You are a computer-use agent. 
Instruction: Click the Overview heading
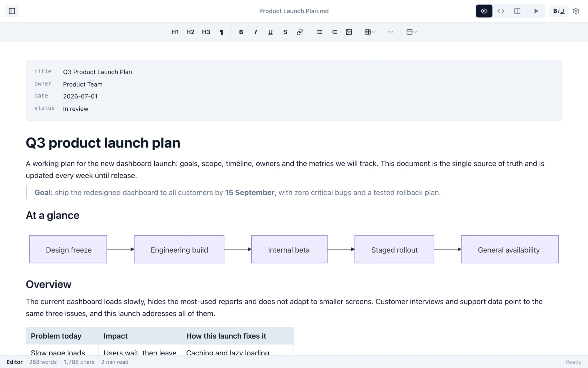49,284
